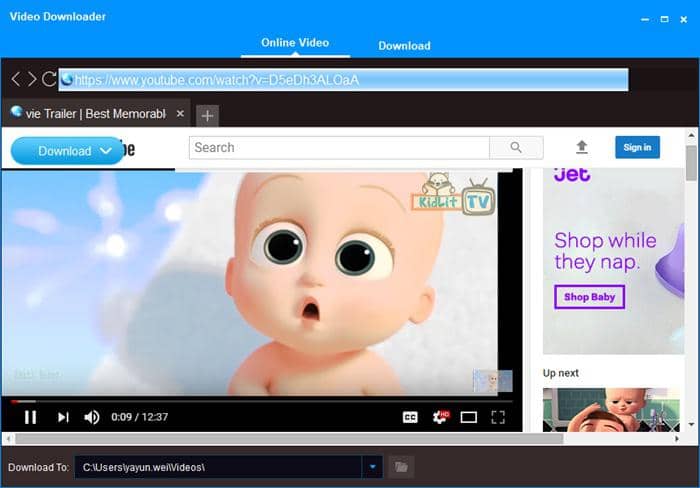Screen dimensions: 700x488
Task: Open a new tab with the plus button
Action: click(x=207, y=115)
